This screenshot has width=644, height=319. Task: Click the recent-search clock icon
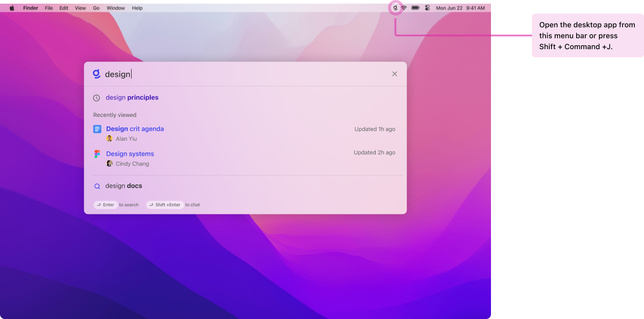click(x=97, y=97)
